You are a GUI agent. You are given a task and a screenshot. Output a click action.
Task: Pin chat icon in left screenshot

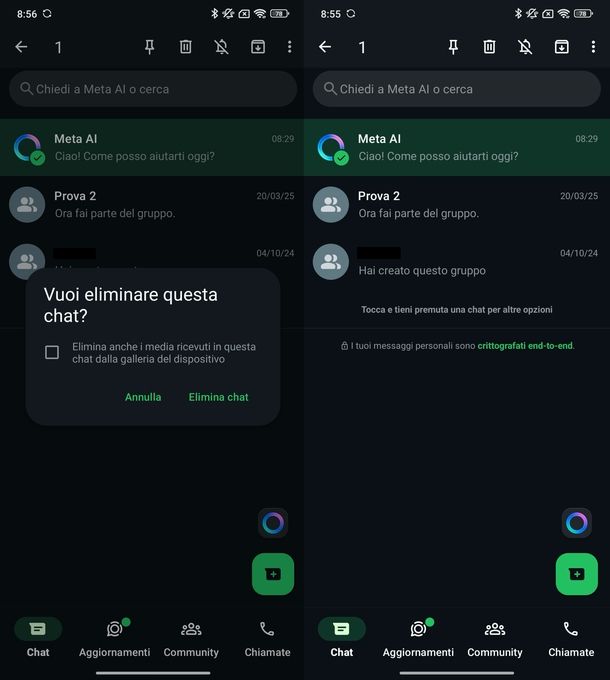click(150, 47)
